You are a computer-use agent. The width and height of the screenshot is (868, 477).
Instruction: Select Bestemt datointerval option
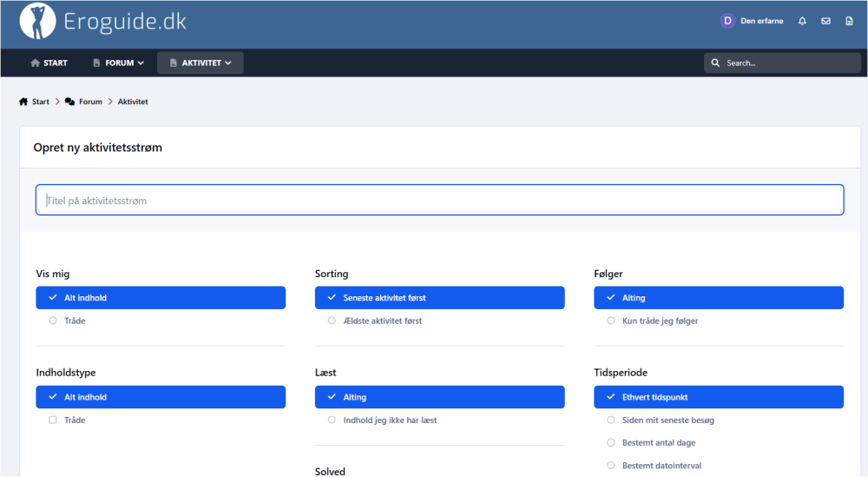[654, 466]
